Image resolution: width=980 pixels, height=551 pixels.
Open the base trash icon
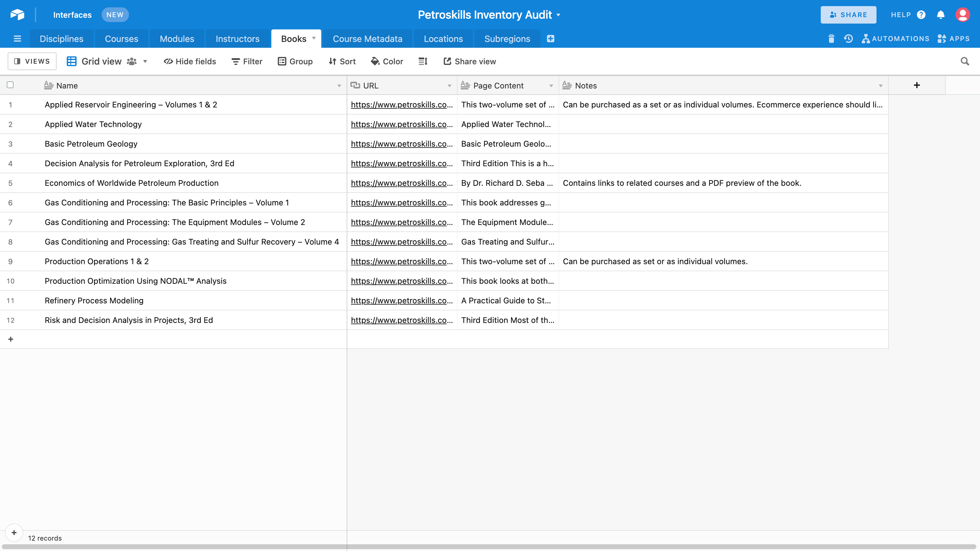[x=831, y=39]
